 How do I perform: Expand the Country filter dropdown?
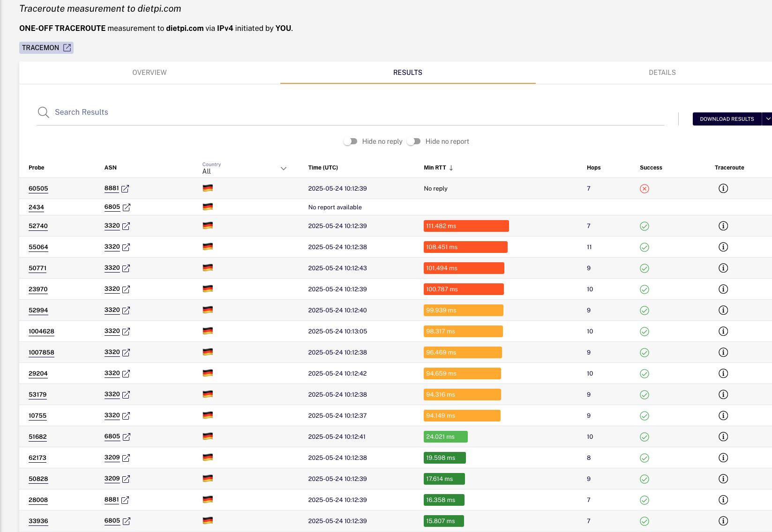(284, 169)
